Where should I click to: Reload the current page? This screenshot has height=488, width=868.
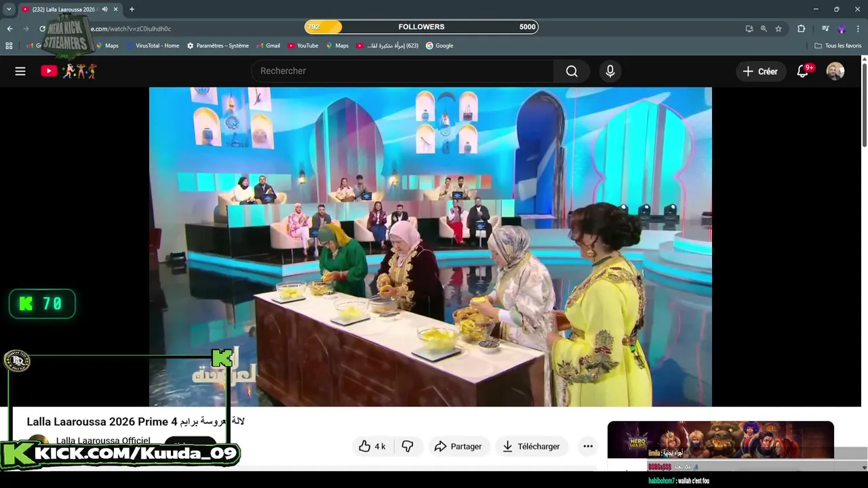(x=42, y=28)
